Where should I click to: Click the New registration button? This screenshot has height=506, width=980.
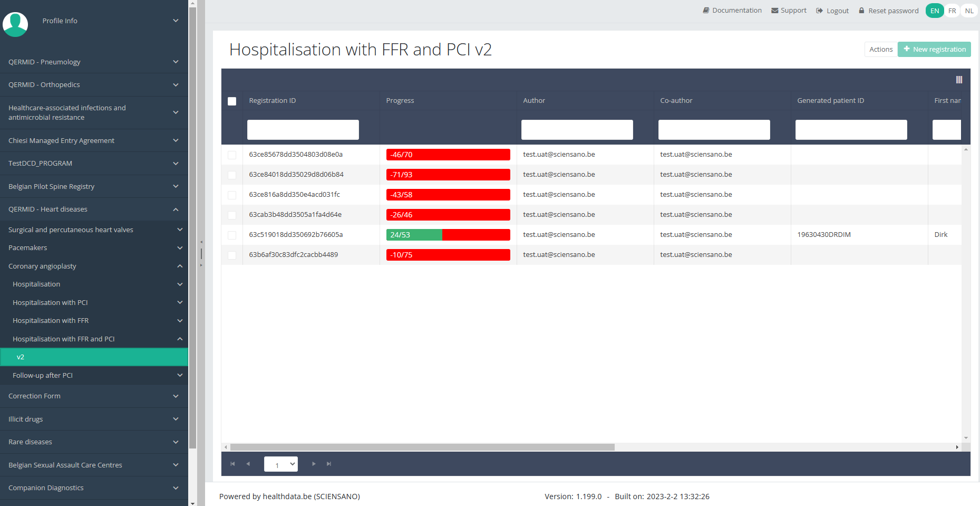tap(934, 49)
